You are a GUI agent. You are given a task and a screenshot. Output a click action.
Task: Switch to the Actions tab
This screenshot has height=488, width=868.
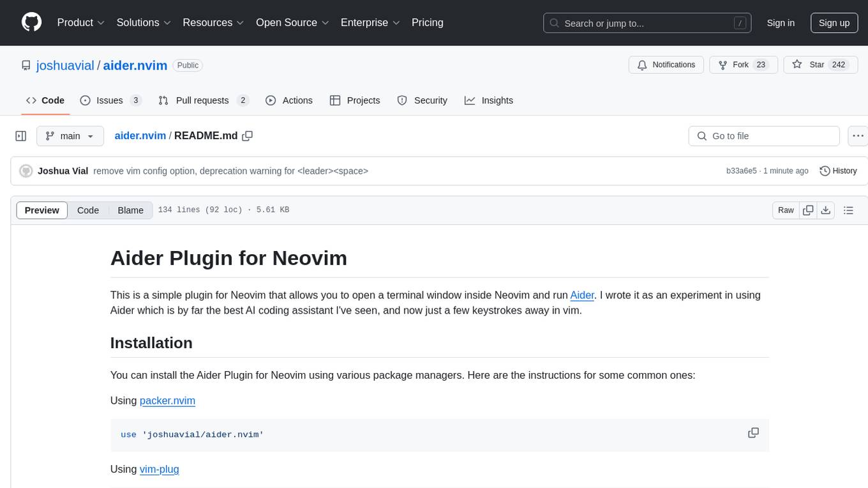[289, 100]
